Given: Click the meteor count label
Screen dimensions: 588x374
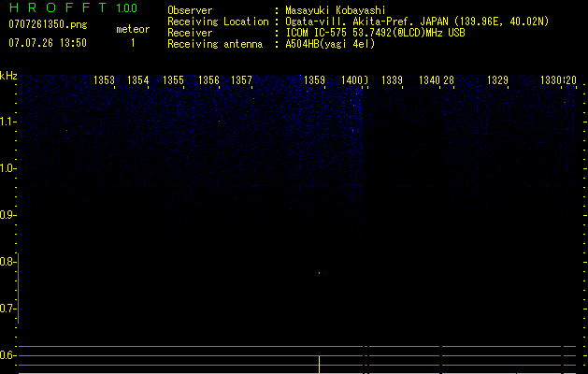Looking at the screenshot, I should [133, 29].
